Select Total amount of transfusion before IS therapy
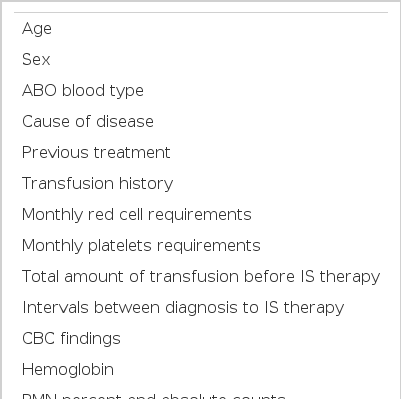 pyautogui.click(x=201, y=277)
